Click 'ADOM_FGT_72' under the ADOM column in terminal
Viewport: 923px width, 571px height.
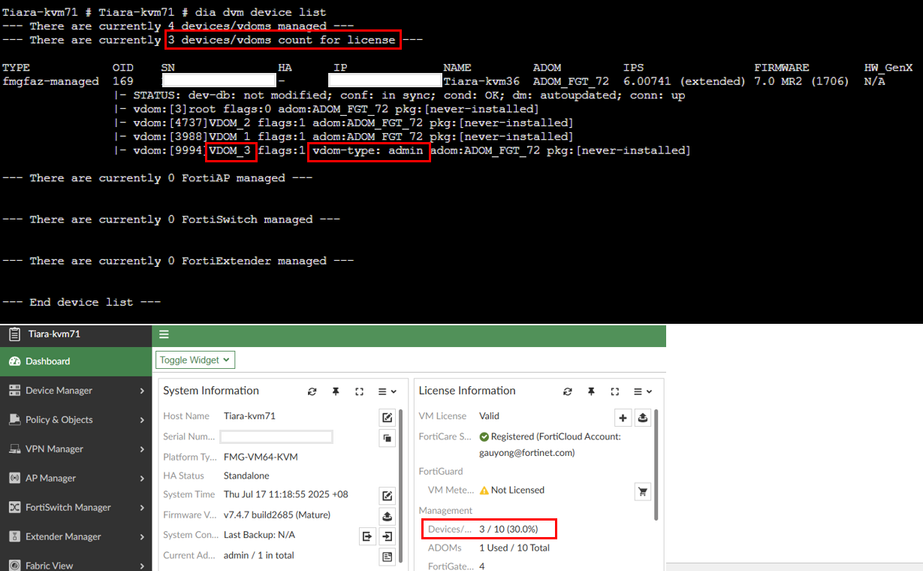(x=571, y=81)
